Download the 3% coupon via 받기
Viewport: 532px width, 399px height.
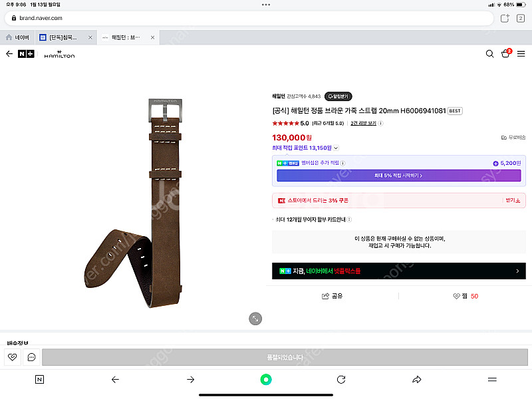click(x=513, y=201)
